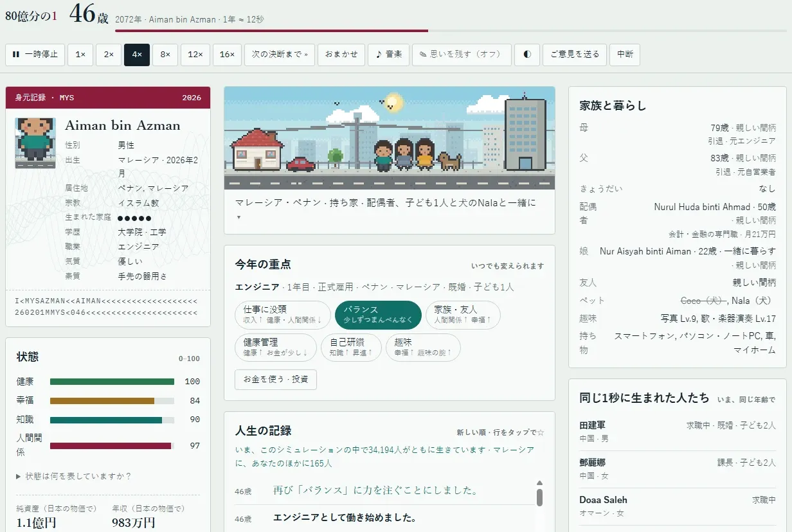
Task: Expand the scene caption disclosure arrow
Action: 239,217
